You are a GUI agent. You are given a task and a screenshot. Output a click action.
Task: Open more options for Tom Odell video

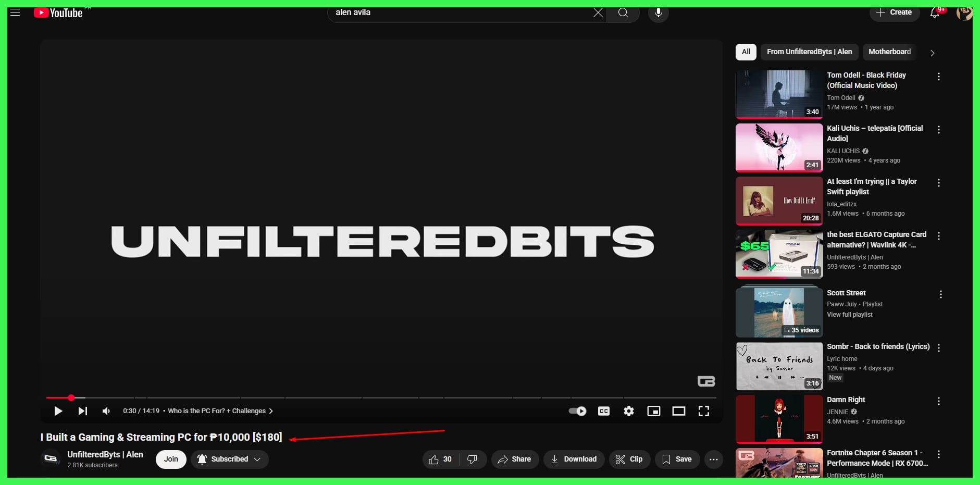[x=938, y=77]
